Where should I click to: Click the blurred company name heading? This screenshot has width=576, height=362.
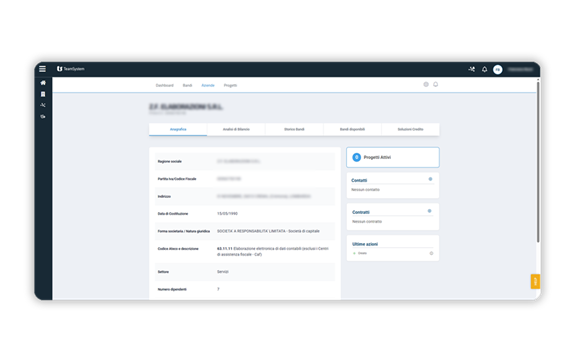click(x=186, y=107)
